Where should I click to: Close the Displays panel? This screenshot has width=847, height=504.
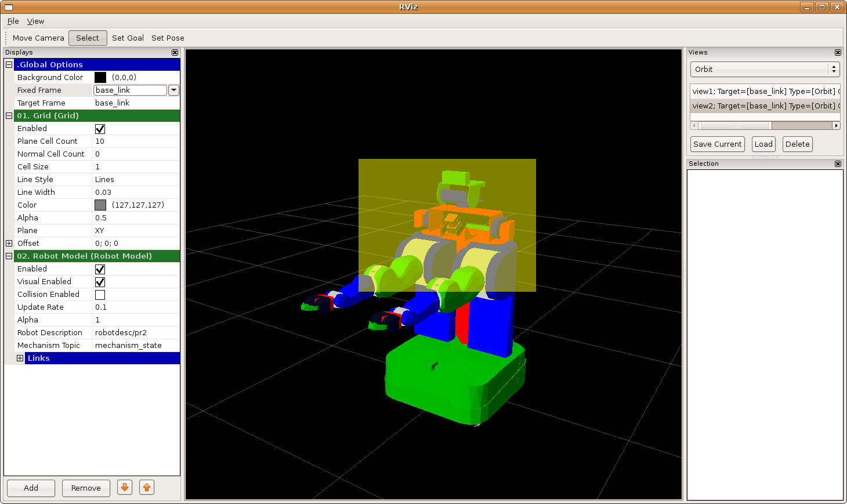(x=175, y=52)
